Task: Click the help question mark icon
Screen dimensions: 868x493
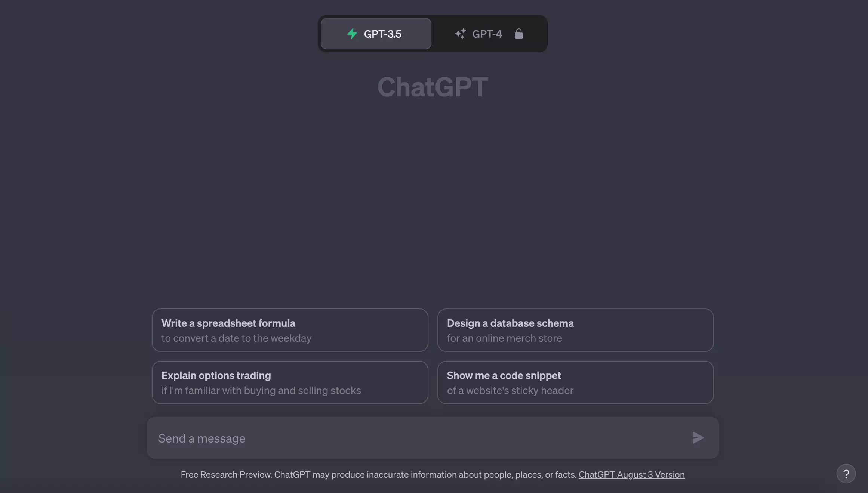Action: pyautogui.click(x=846, y=473)
